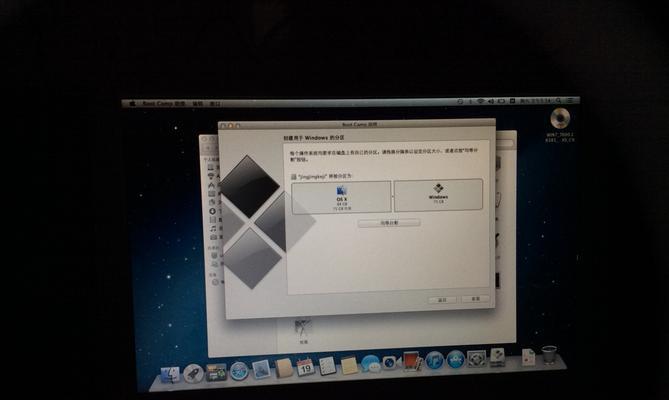Close the Boot Camp Assistant window
669x400 pixels.
(223, 126)
